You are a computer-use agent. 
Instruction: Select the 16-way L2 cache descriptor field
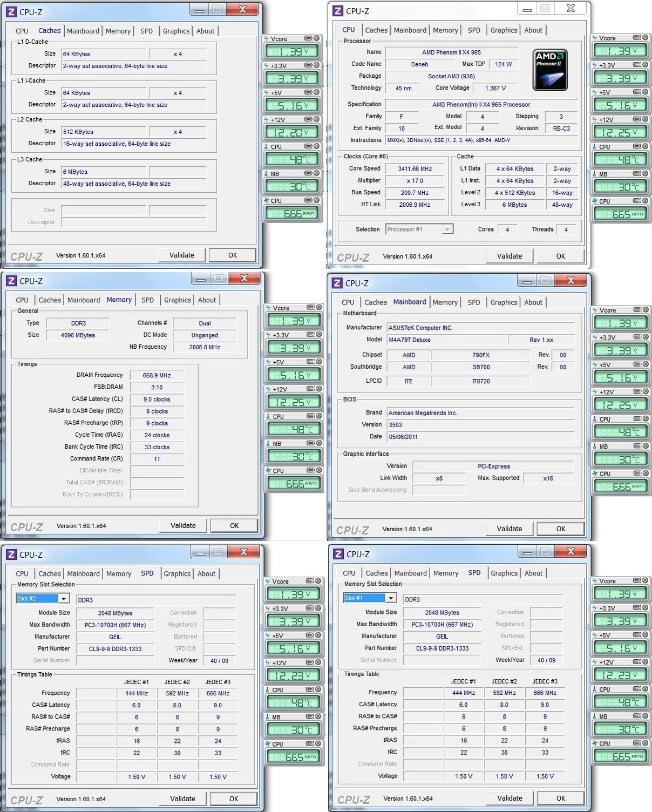tap(133, 144)
